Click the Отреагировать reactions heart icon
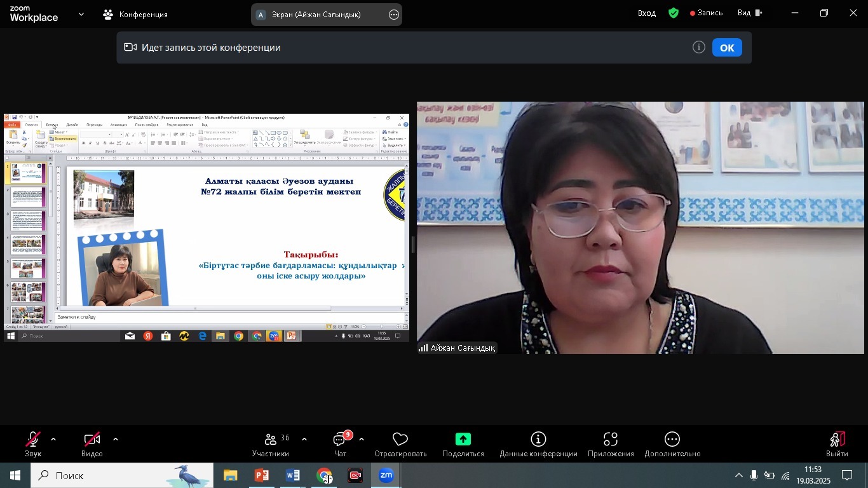Image resolution: width=868 pixels, height=488 pixels. tap(400, 440)
